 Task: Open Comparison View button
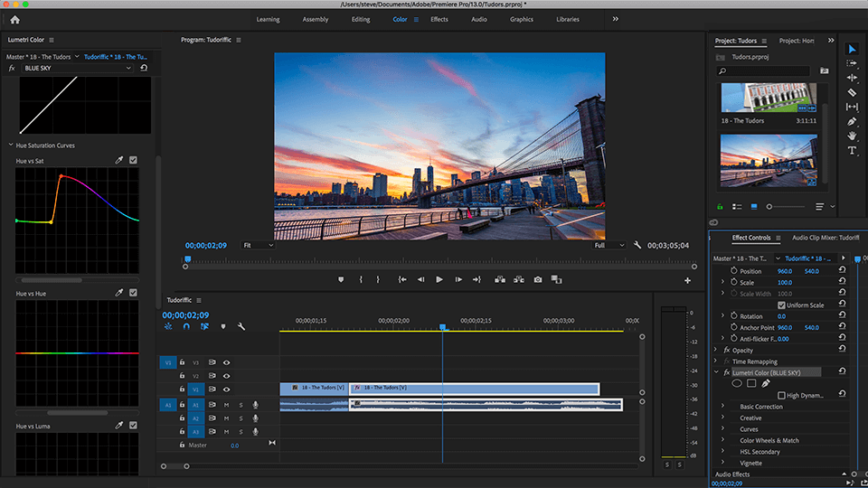click(x=556, y=280)
